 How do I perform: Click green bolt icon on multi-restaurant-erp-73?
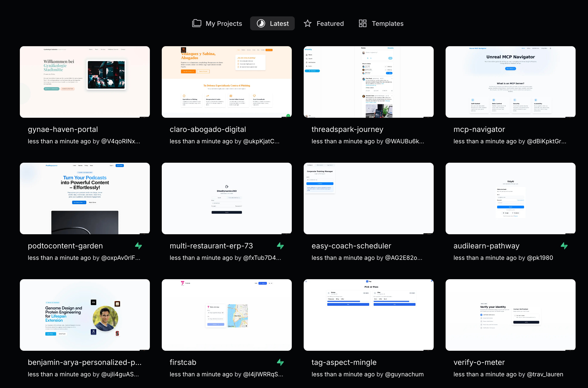[280, 246]
